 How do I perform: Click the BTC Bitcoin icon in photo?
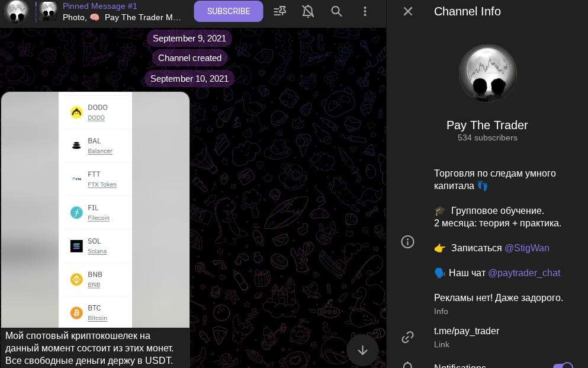[x=76, y=312]
